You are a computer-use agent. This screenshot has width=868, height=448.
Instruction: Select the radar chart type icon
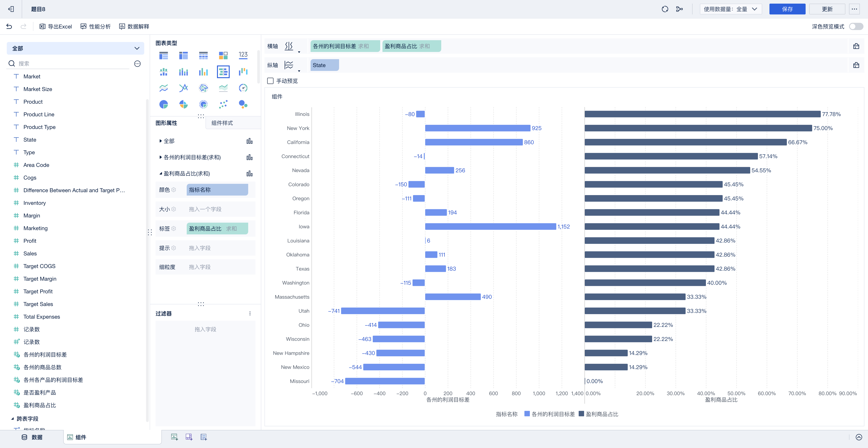[x=203, y=88]
